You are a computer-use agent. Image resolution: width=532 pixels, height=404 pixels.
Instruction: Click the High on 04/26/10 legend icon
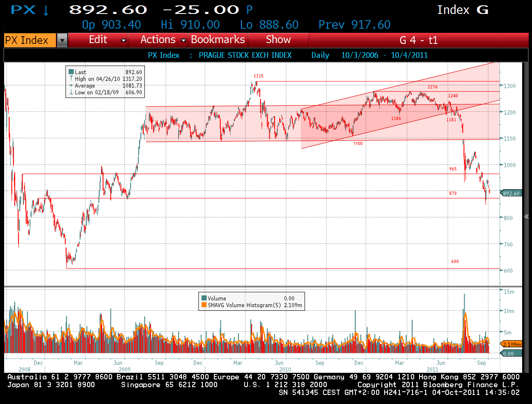pos(71,78)
